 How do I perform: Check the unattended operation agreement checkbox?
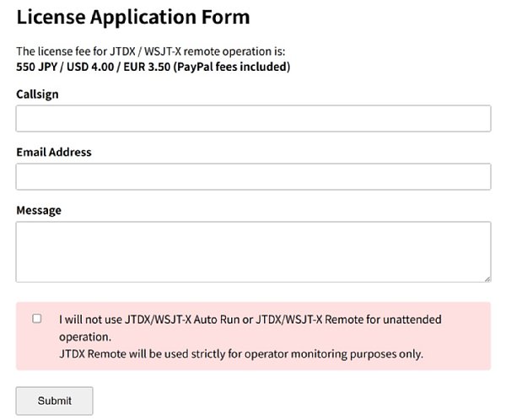(x=36, y=319)
